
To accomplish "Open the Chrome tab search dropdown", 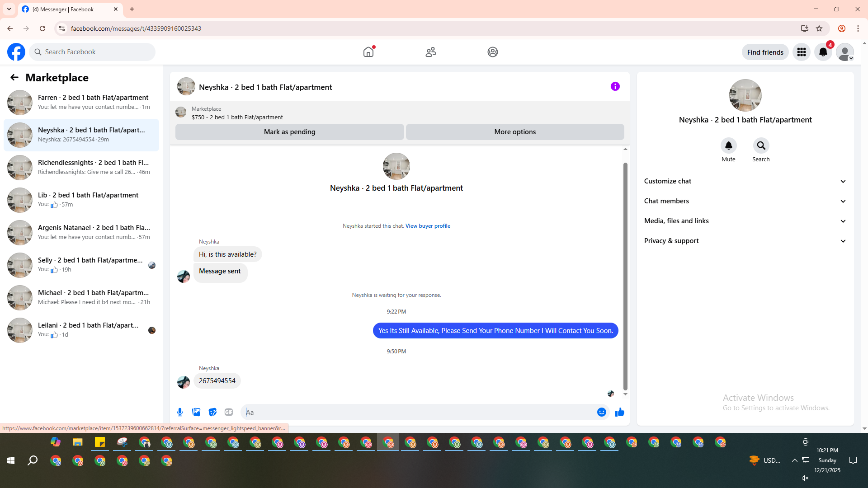I will coord(9,9).
